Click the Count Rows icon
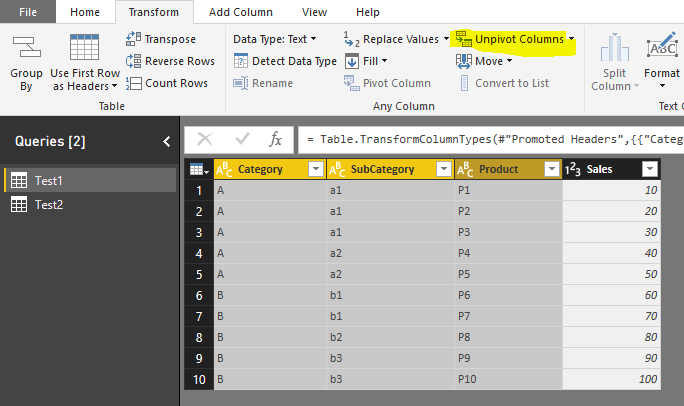Viewport: 684px width, 406px height. coord(133,83)
